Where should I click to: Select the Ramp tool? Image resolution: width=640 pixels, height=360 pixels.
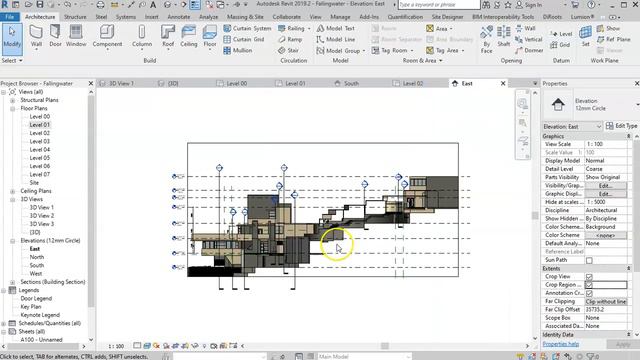point(290,40)
